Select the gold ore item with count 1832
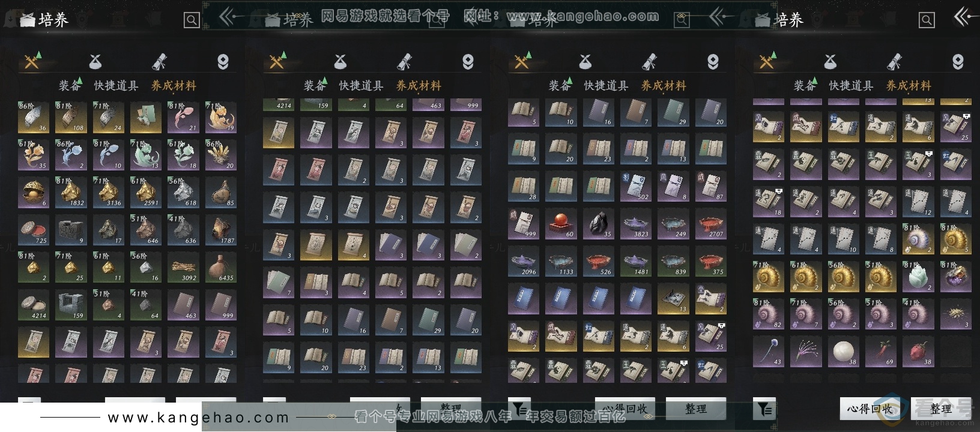 [x=71, y=192]
